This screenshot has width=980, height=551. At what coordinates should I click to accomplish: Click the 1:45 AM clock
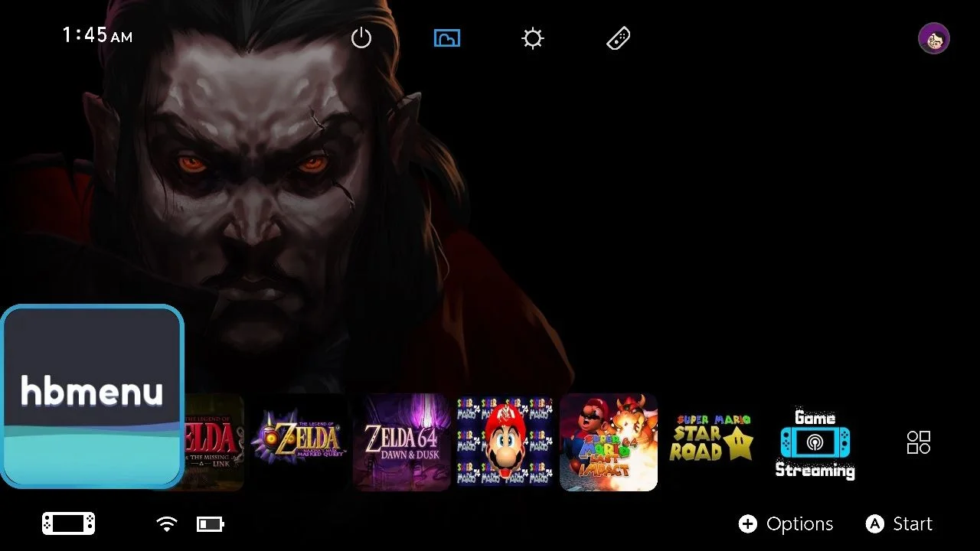coord(97,35)
